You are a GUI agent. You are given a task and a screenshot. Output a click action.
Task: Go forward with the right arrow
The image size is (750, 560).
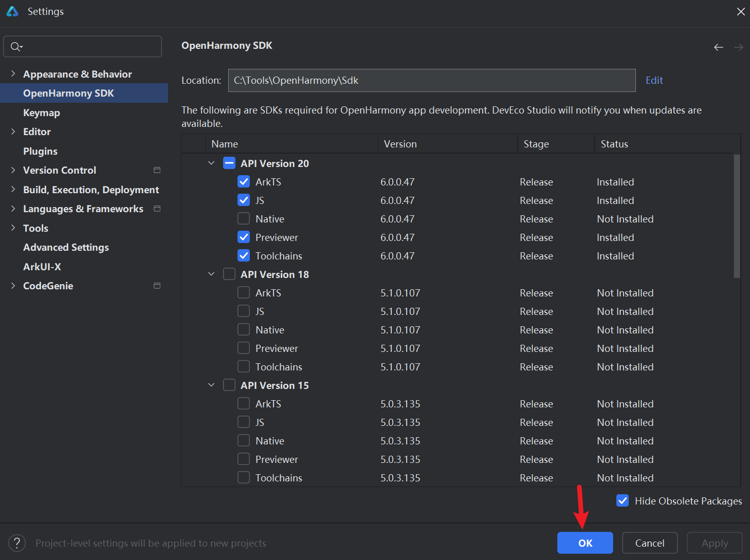(739, 47)
